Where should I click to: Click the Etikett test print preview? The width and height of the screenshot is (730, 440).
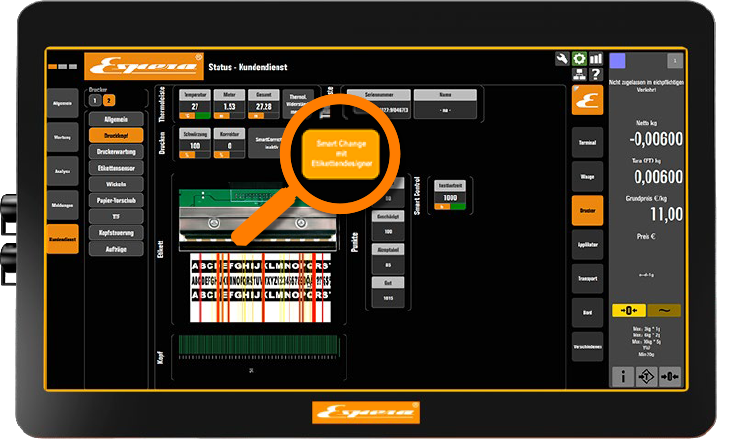point(261,288)
